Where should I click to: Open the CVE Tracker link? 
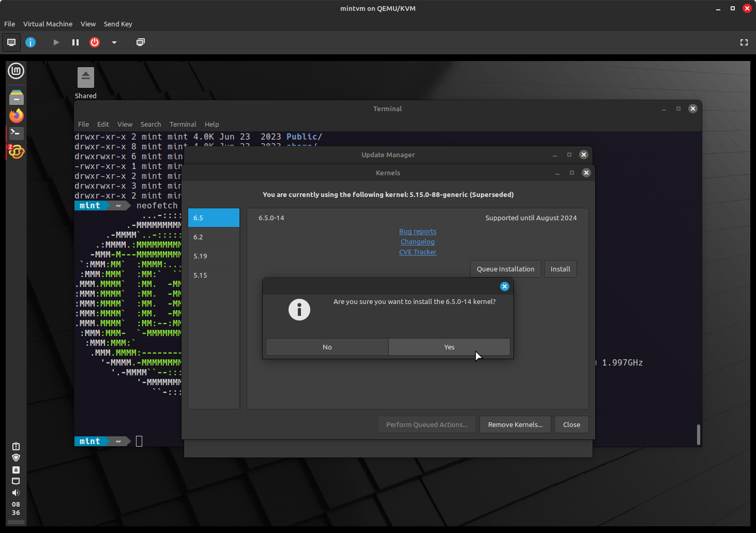point(417,252)
